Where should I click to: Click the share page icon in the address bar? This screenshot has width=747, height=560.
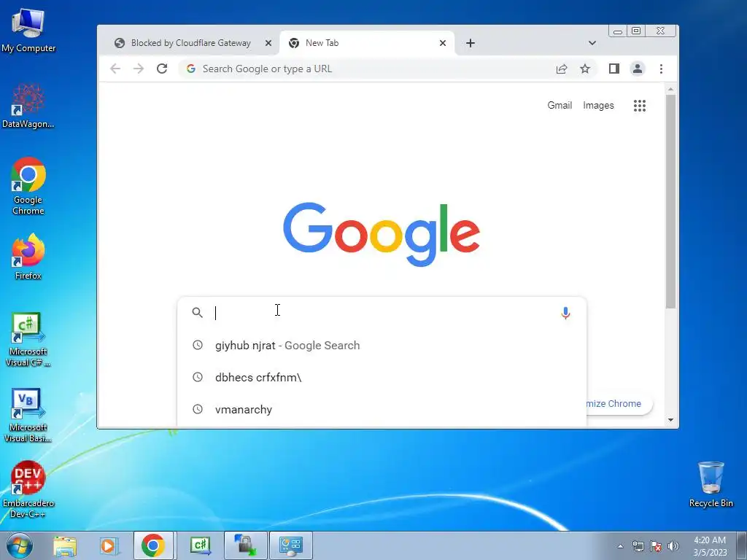[562, 69]
